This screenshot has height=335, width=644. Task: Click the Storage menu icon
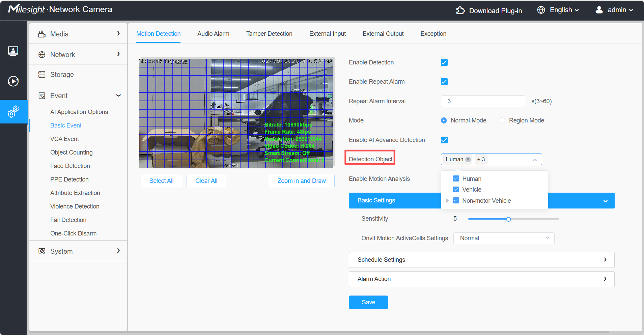42,75
